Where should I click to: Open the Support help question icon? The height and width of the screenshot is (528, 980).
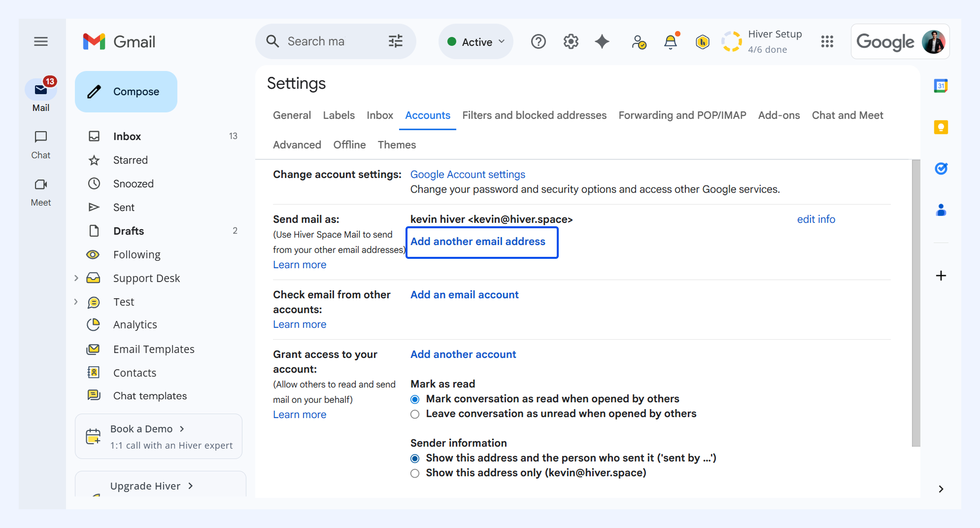pos(539,41)
